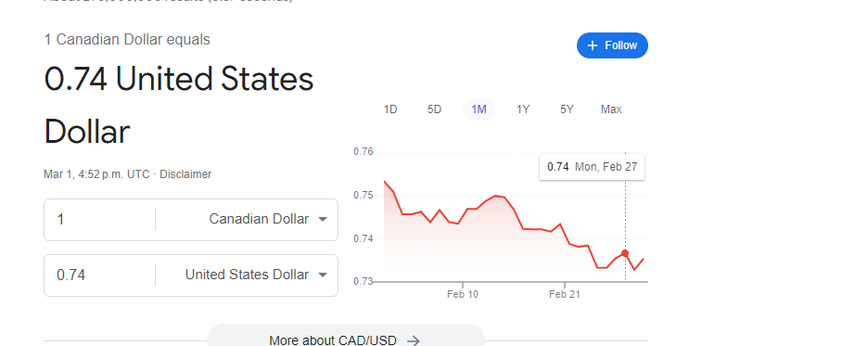Click the 0.74 US Dollar amount field
This screenshot has height=346, width=868.
pyautogui.click(x=99, y=275)
